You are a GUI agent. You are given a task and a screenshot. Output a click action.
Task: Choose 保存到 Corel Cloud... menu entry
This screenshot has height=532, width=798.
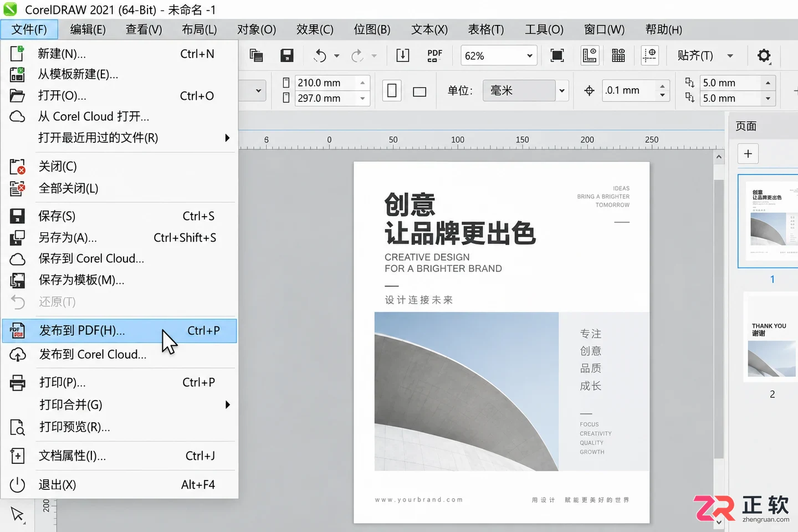[119, 259]
